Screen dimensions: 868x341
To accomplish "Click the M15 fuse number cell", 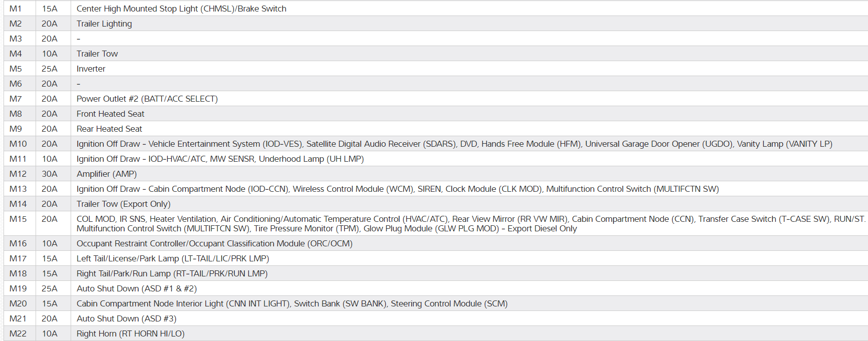I will point(18,219).
